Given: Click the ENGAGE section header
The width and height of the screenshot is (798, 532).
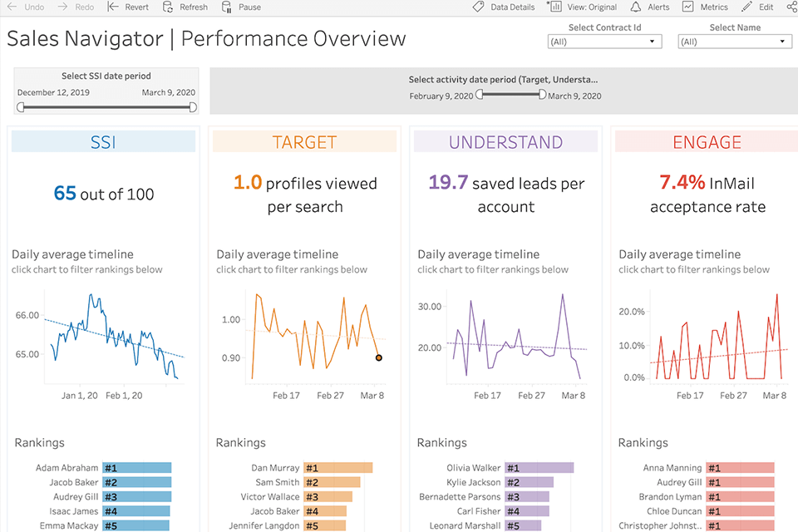Looking at the screenshot, I should click(x=707, y=141).
